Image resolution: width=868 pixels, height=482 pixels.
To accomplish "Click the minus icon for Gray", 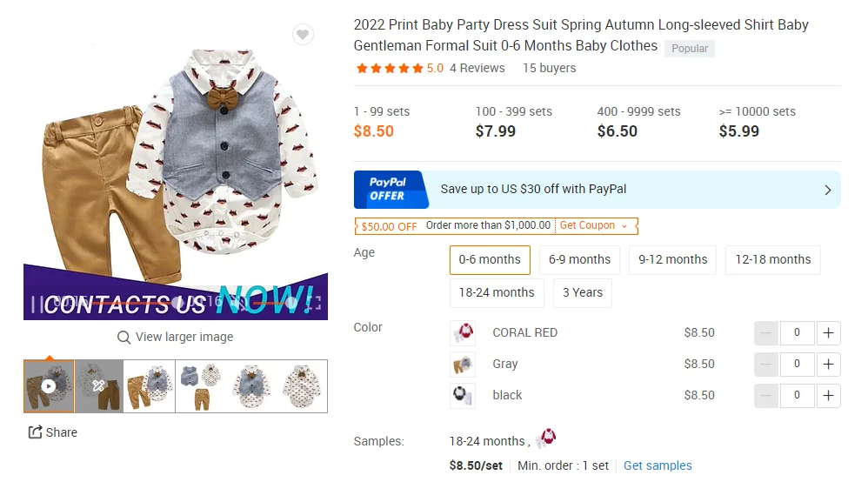I will pyautogui.click(x=766, y=364).
